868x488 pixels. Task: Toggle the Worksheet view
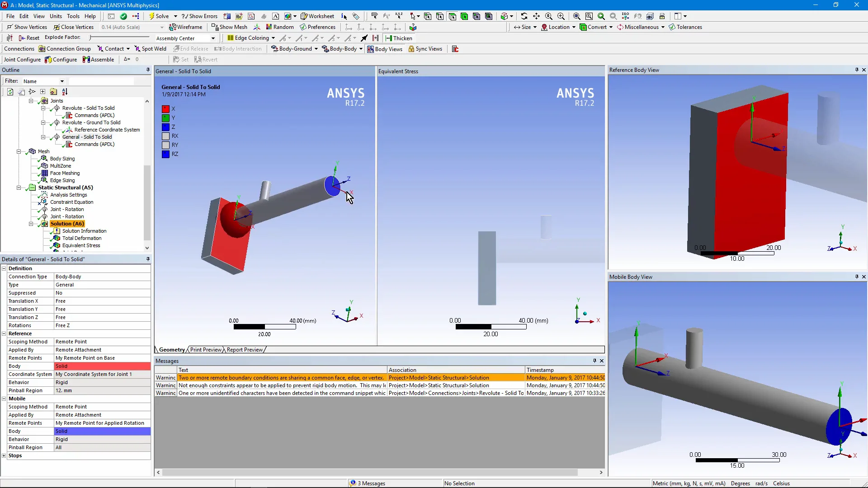pos(317,16)
